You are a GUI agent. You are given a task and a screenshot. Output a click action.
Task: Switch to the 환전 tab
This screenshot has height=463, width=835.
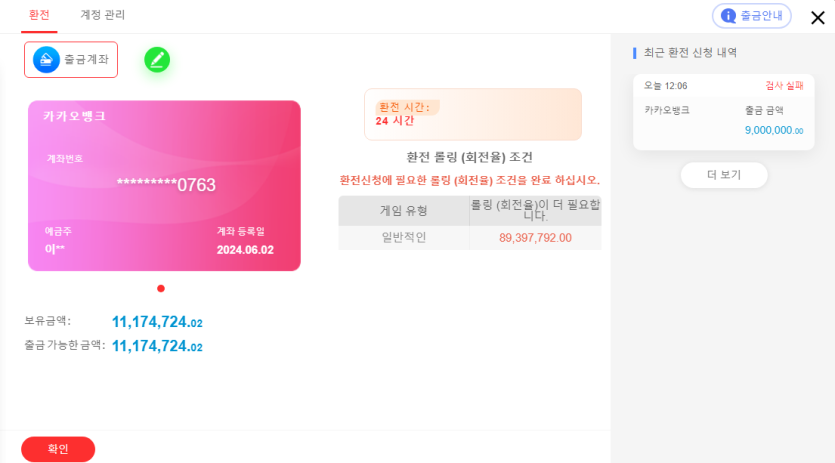pos(39,15)
